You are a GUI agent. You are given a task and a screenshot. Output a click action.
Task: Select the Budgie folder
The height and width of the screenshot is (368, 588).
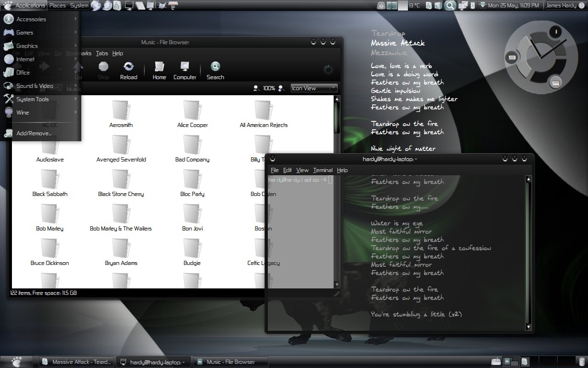192,253
